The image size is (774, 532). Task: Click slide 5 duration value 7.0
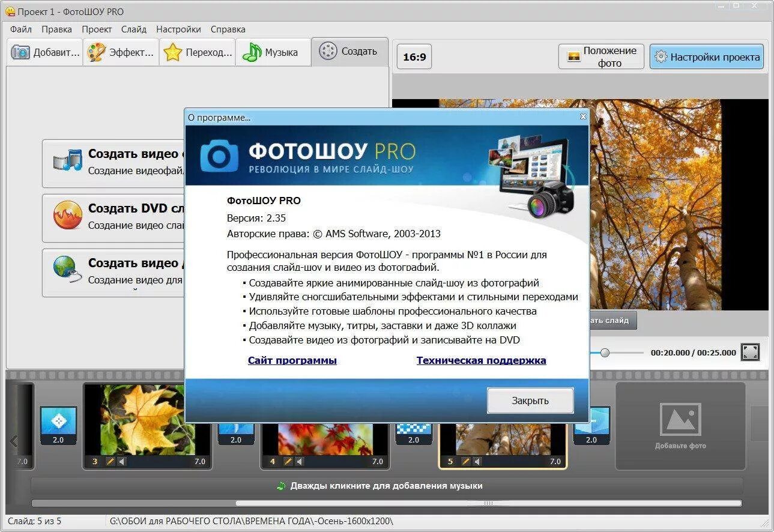(555, 462)
